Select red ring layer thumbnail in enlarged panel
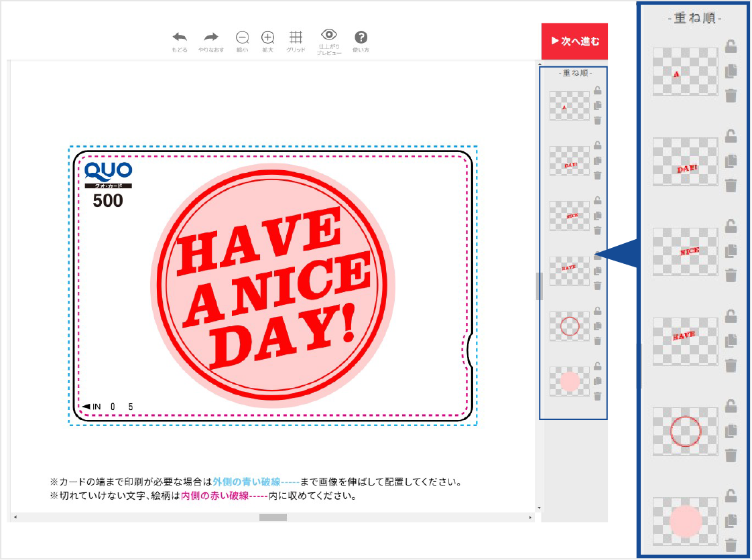This screenshot has width=752, height=560. 685,431
